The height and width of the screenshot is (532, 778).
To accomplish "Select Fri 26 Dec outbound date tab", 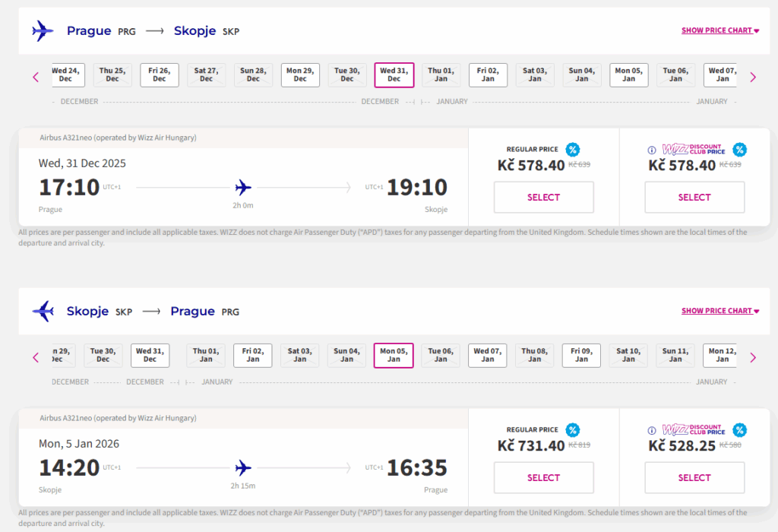I will [160, 74].
